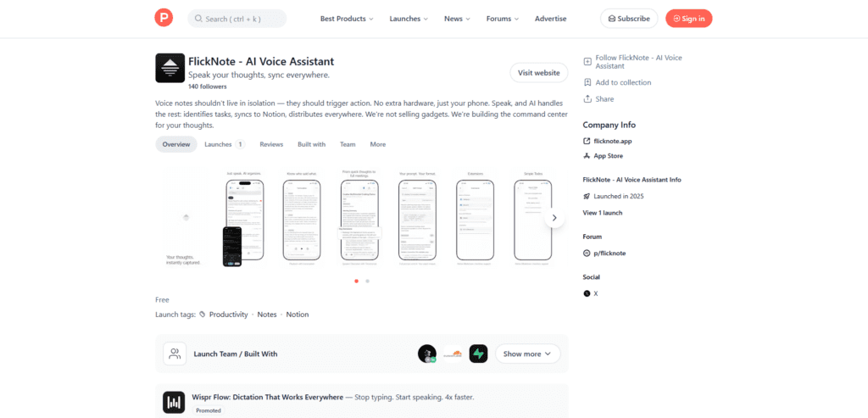Click the Supabase lightning logo
This screenshot has width=868, height=418.
tap(478, 354)
